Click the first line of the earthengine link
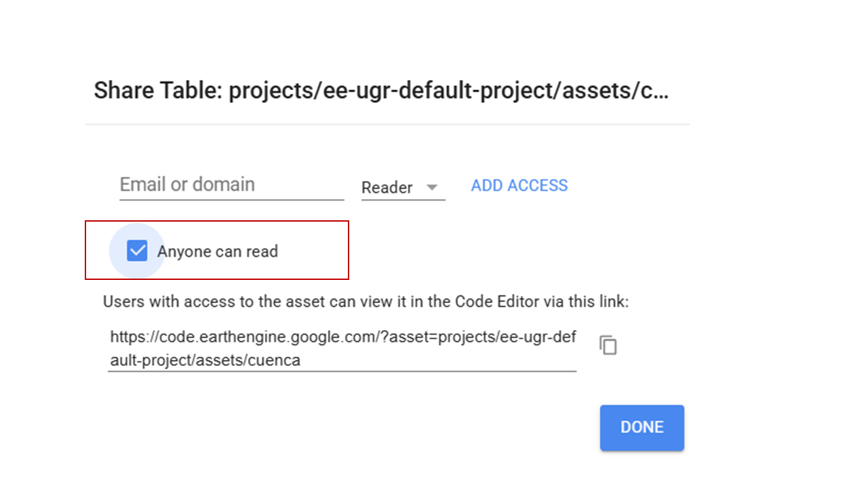 (342, 338)
